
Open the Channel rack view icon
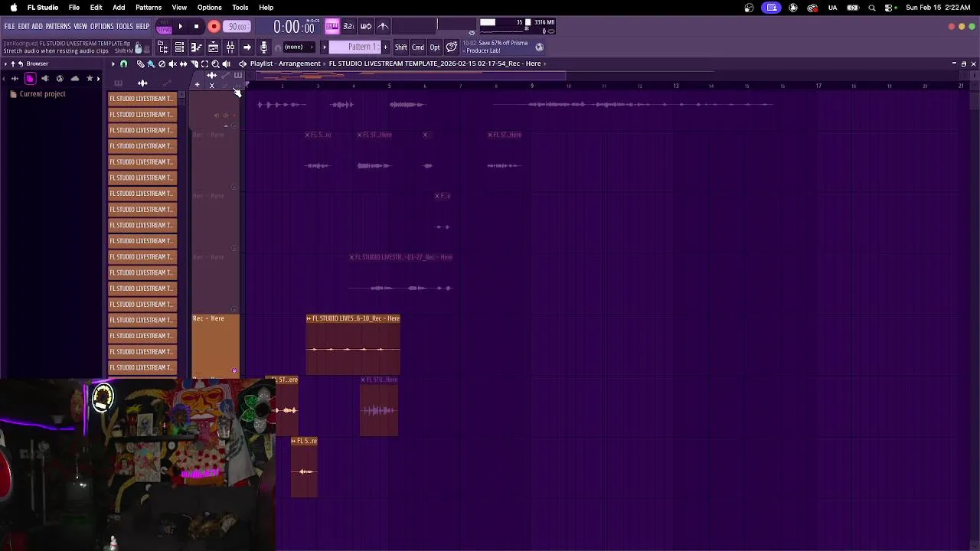point(179,47)
